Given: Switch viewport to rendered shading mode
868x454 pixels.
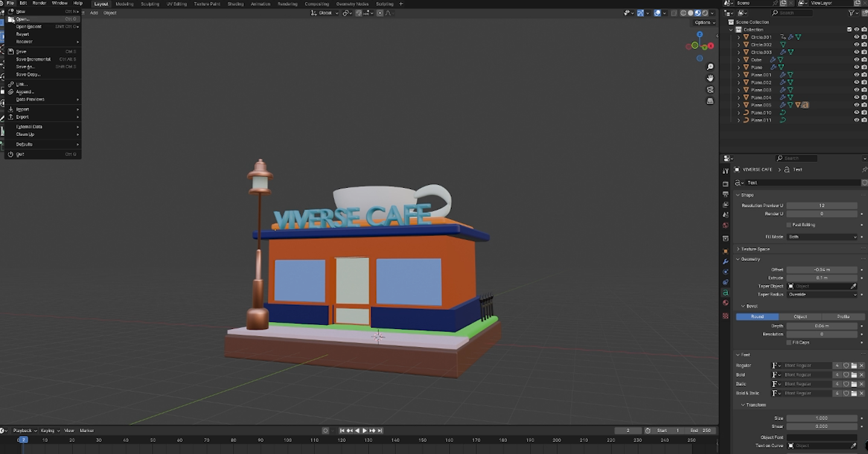Looking at the screenshot, I should (x=705, y=13).
